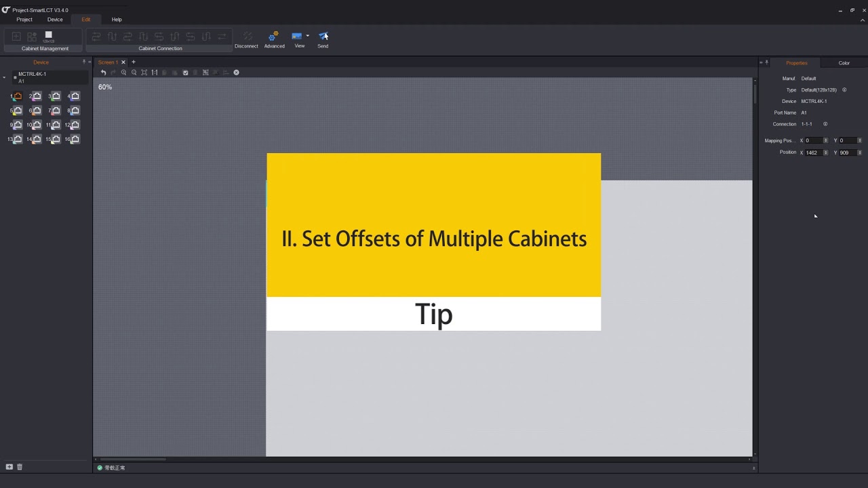Select Ethernet port 10 icon
This screenshot has height=488, width=868.
coord(37,125)
